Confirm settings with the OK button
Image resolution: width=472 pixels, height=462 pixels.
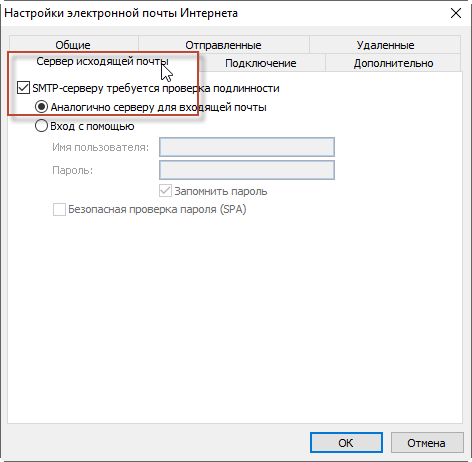[x=346, y=443]
